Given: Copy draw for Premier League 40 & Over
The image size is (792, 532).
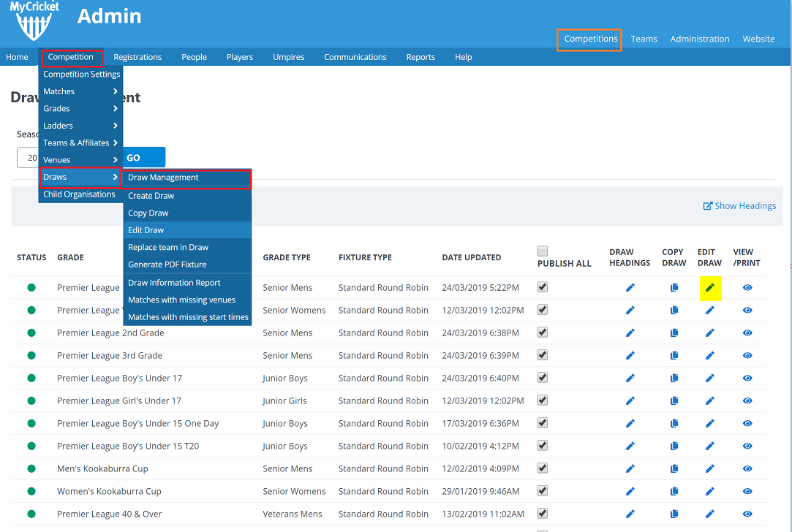Looking at the screenshot, I should point(674,514).
